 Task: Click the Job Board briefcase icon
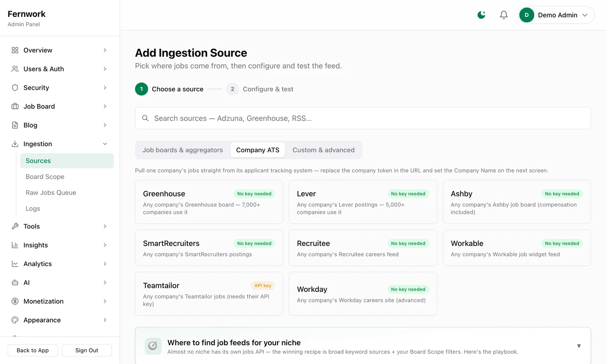15,106
